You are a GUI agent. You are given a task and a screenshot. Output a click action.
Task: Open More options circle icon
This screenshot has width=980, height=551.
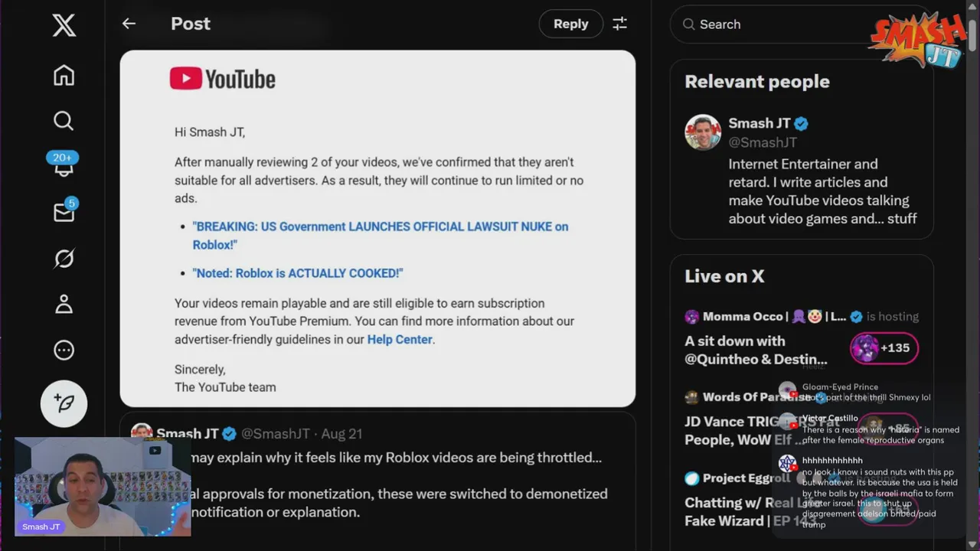click(64, 350)
